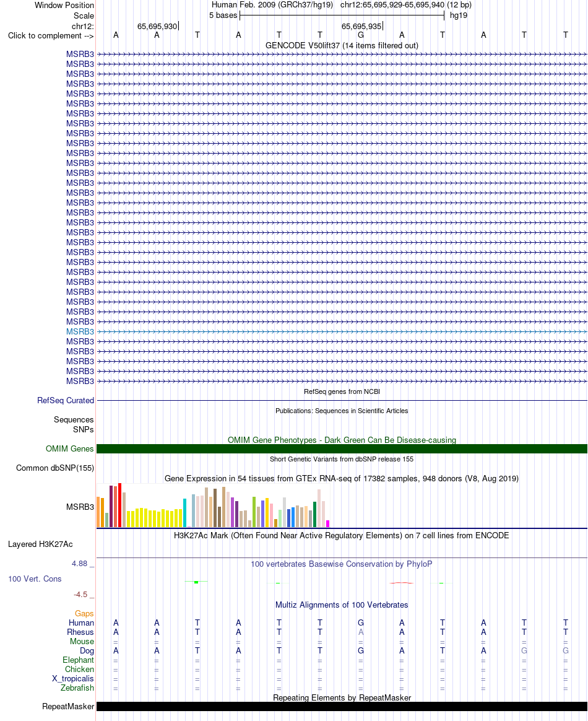
Task: Click the tallest red bar in GTEx chart
Action: click(x=120, y=505)
